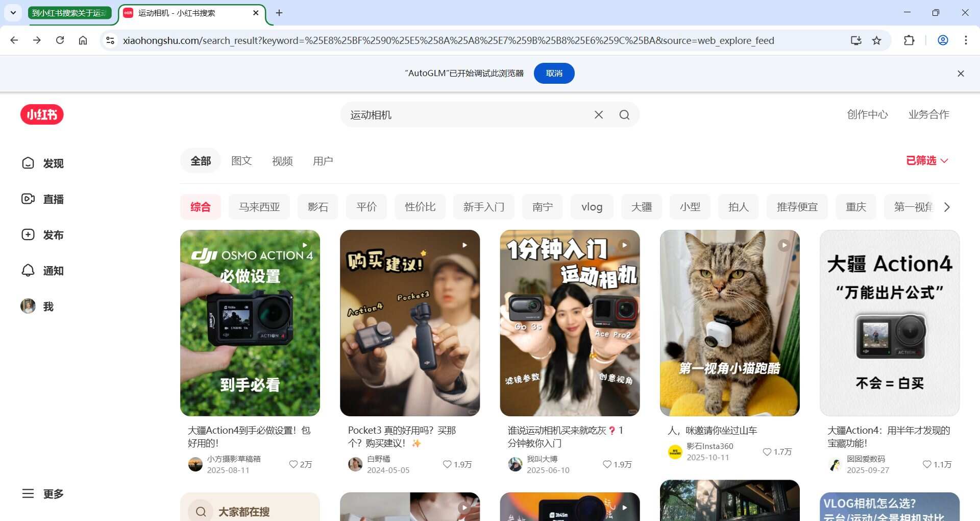Expand the 已筛选 filter dropdown
The width and height of the screenshot is (980, 521).
[x=926, y=161]
